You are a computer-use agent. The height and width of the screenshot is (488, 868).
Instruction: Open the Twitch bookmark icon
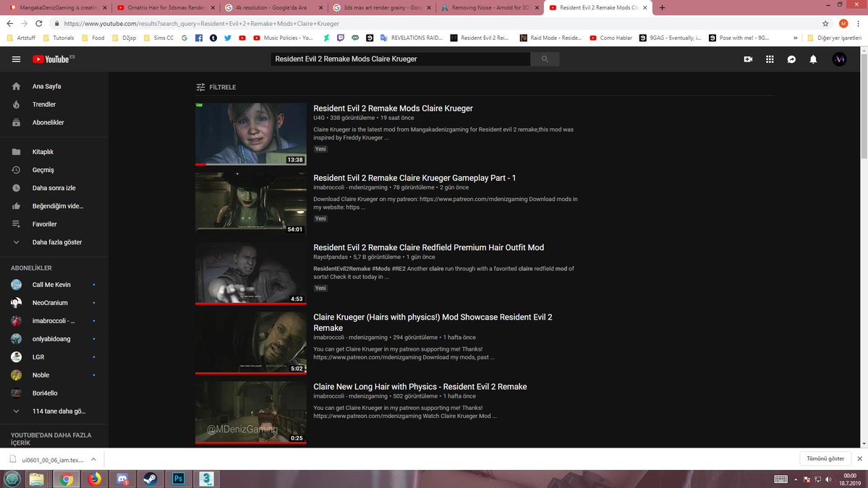(341, 38)
